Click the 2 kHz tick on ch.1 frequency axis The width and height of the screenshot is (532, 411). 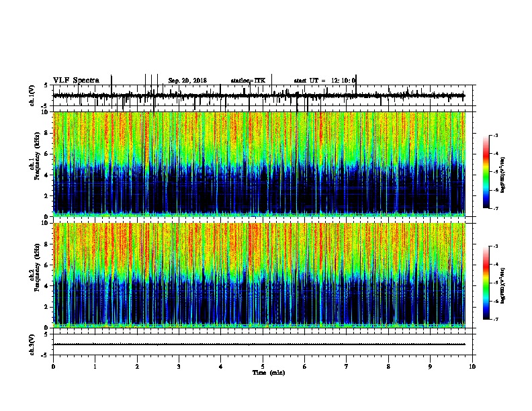click(46, 196)
